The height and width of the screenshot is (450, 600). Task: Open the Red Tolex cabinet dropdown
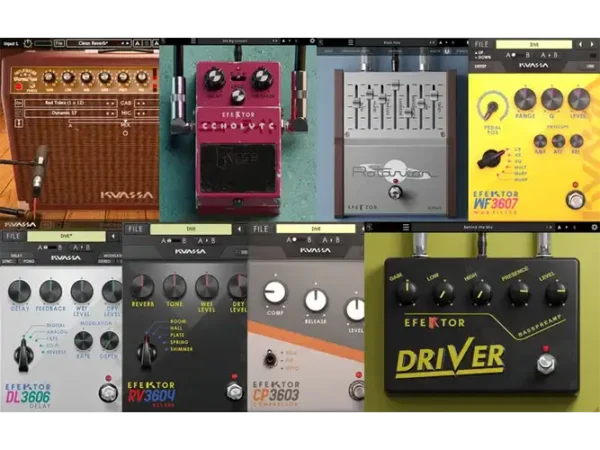[x=70, y=103]
